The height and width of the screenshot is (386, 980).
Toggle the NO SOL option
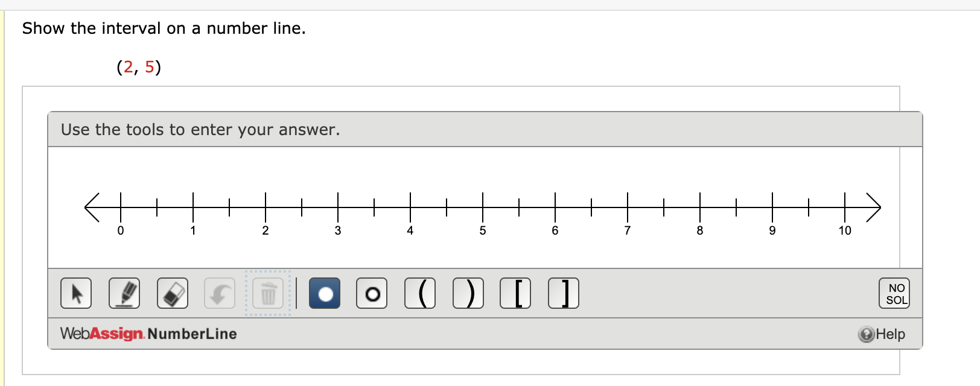tap(894, 293)
